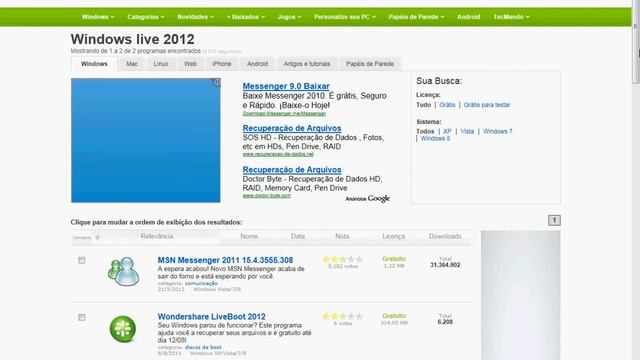Click the doctor-byte.com URL link
The height and width of the screenshot is (360, 640).
click(267, 196)
